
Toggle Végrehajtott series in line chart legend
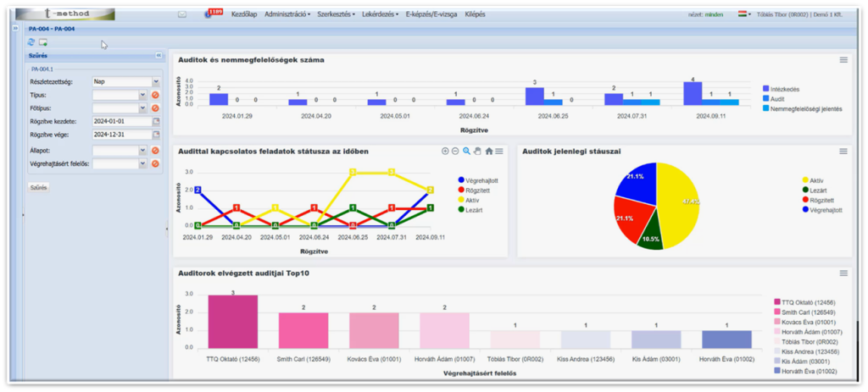point(480,180)
